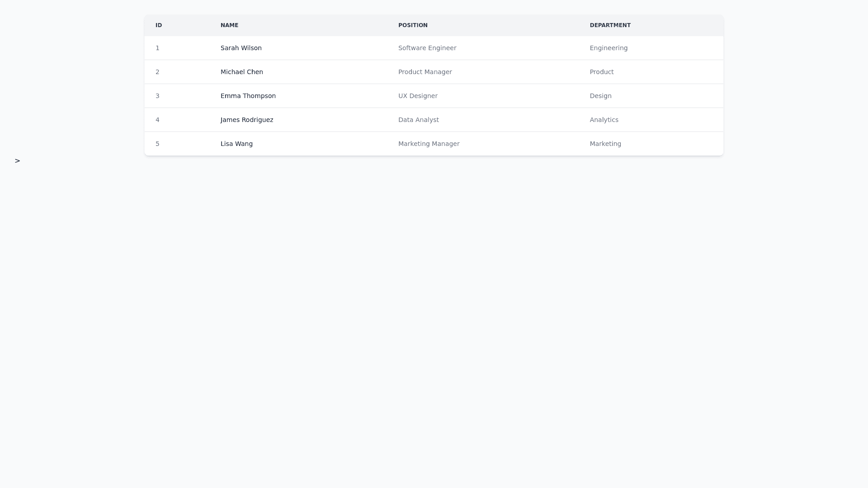Click the POSITION column header
The height and width of the screenshot is (488, 868).
click(x=413, y=25)
